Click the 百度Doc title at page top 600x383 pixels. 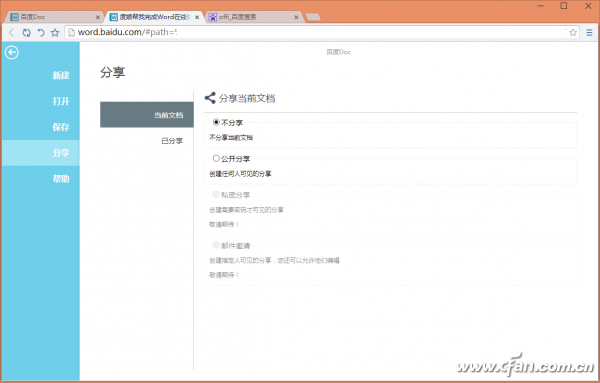[339, 52]
